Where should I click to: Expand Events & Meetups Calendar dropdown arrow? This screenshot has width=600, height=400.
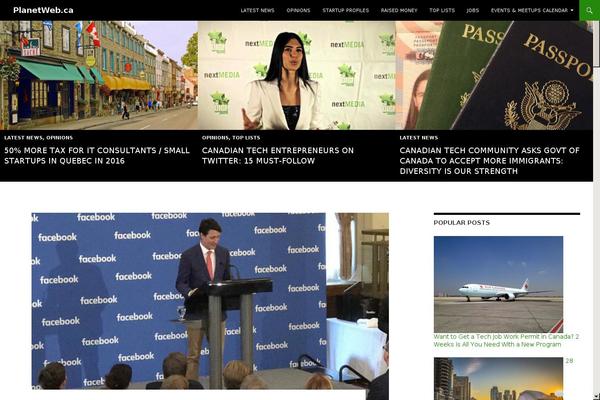click(x=572, y=10)
